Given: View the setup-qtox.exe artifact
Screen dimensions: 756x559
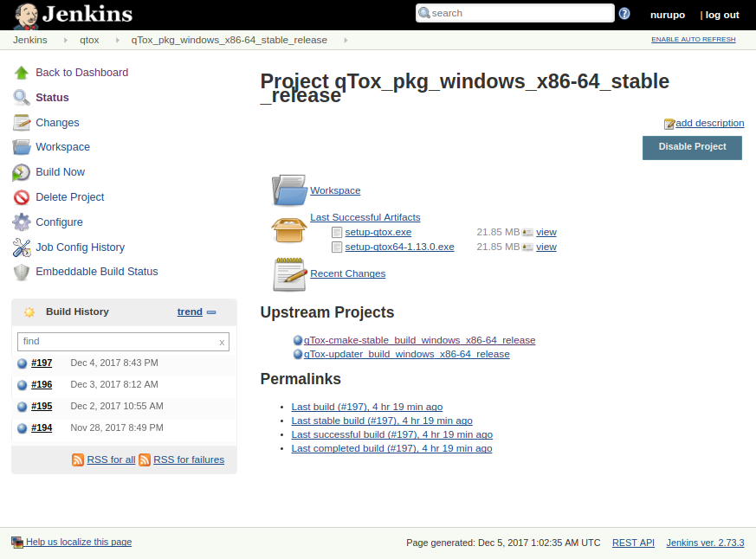Looking at the screenshot, I should (x=546, y=232).
